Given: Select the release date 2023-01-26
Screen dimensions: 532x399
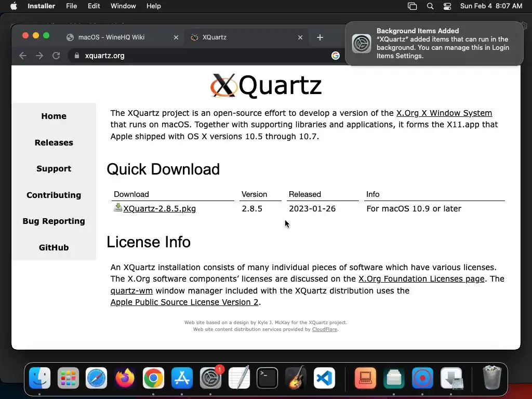Looking at the screenshot, I should (312, 209).
